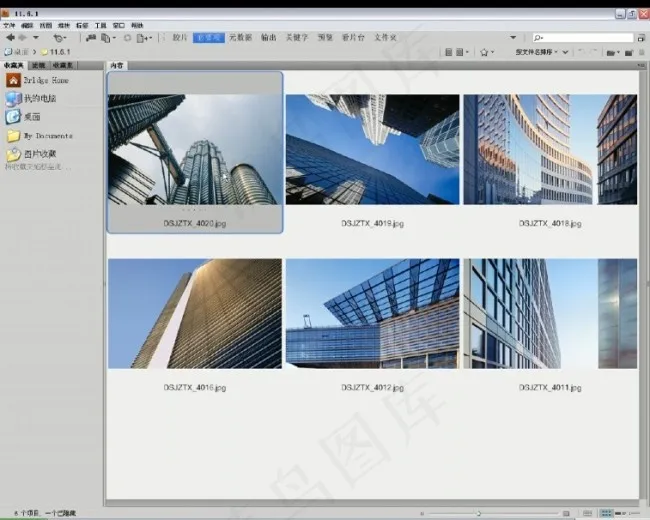Select the 元数据 workspace
The width and height of the screenshot is (650, 520).
[x=240, y=37]
